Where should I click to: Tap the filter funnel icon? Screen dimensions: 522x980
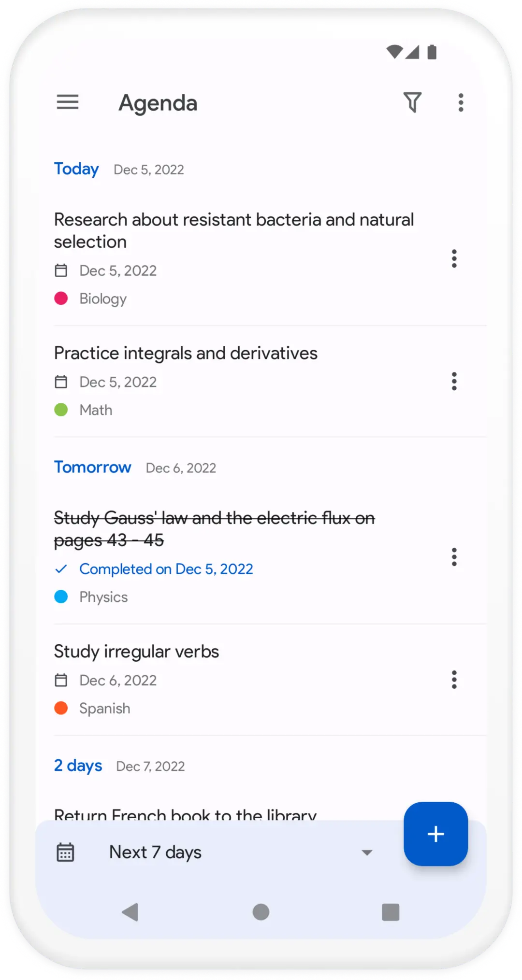pos(412,102)
